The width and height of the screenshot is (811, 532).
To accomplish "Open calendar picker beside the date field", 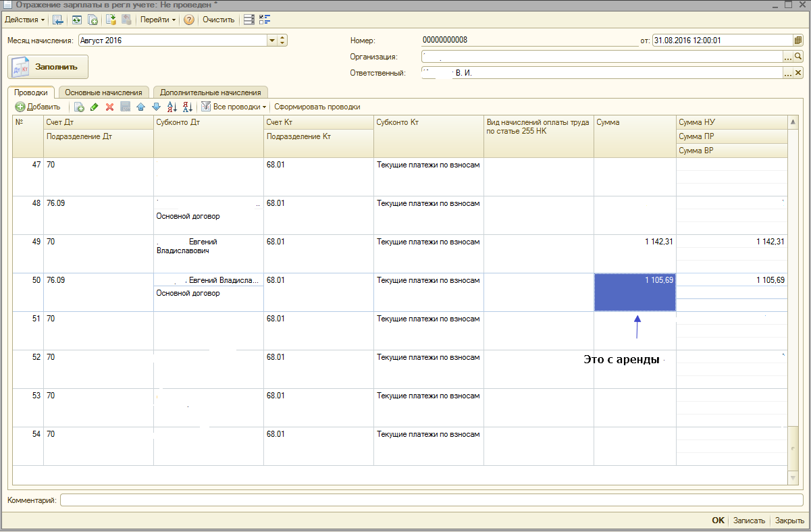I will click(797, 41).
